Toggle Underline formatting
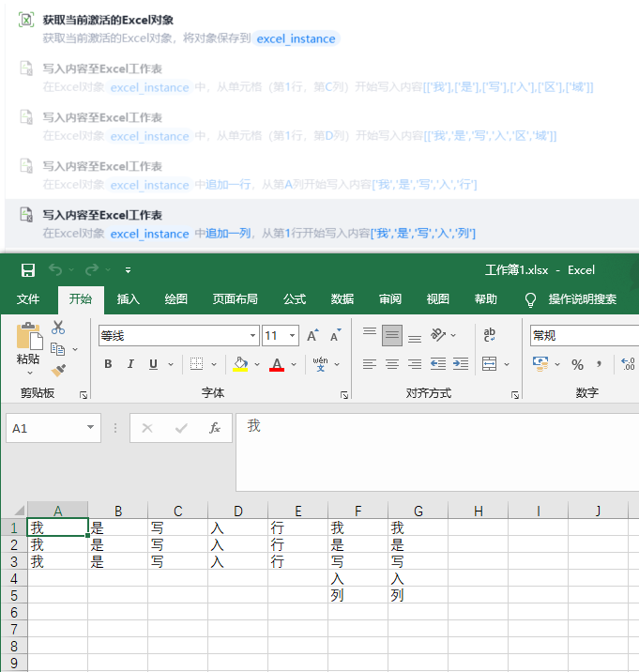This screenshot has width=639, height=672. 152,364
